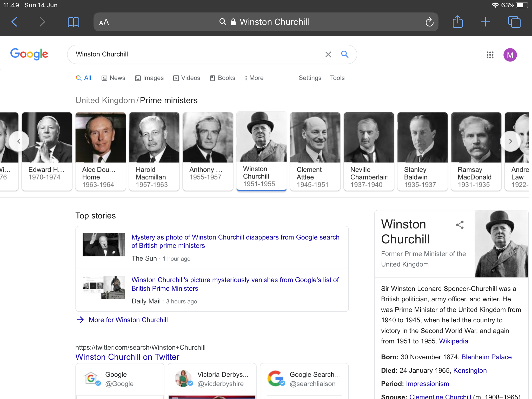
Task: Open a new tab with plus icon
Action: click(485, 22)
